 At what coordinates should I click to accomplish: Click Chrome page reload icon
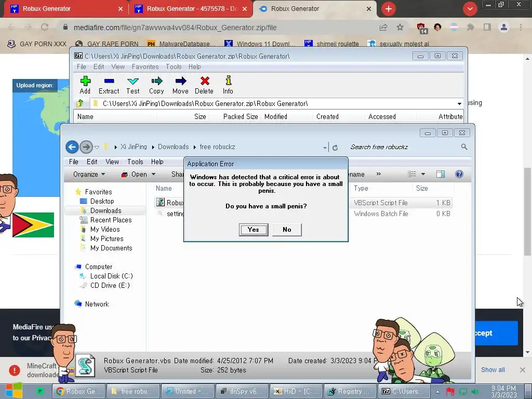coord(45,27)
